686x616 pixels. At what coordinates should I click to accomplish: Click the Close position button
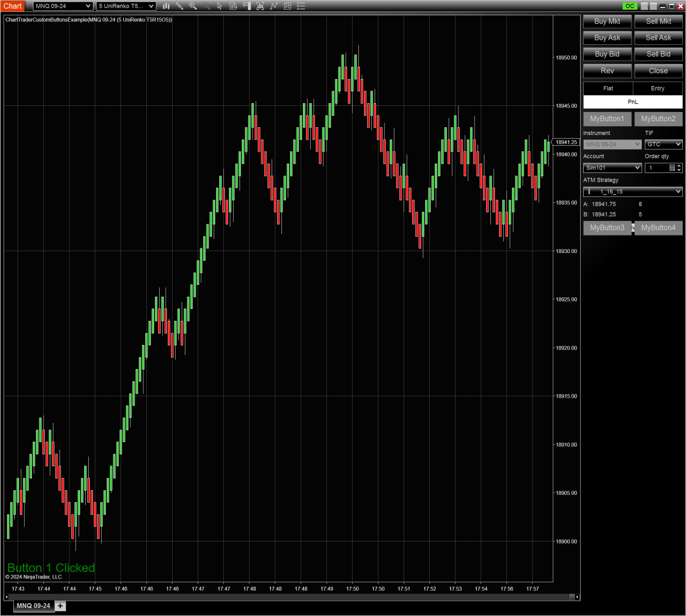(x=659, y=71)
